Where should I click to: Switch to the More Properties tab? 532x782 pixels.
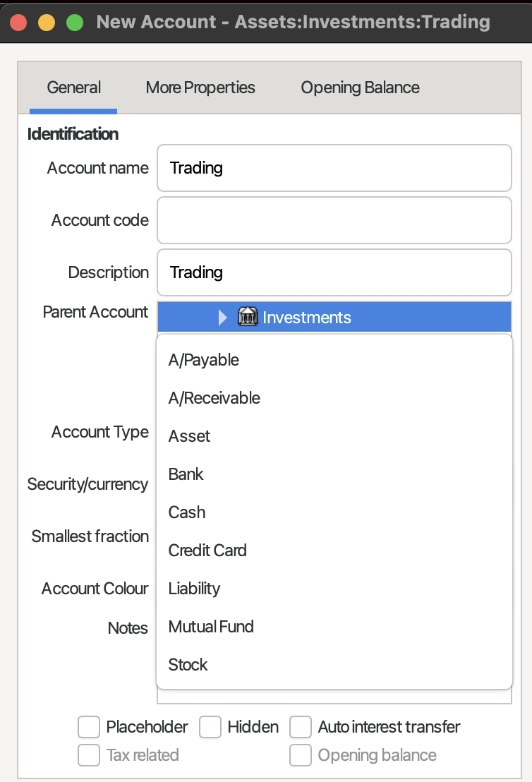pos(200,88)
